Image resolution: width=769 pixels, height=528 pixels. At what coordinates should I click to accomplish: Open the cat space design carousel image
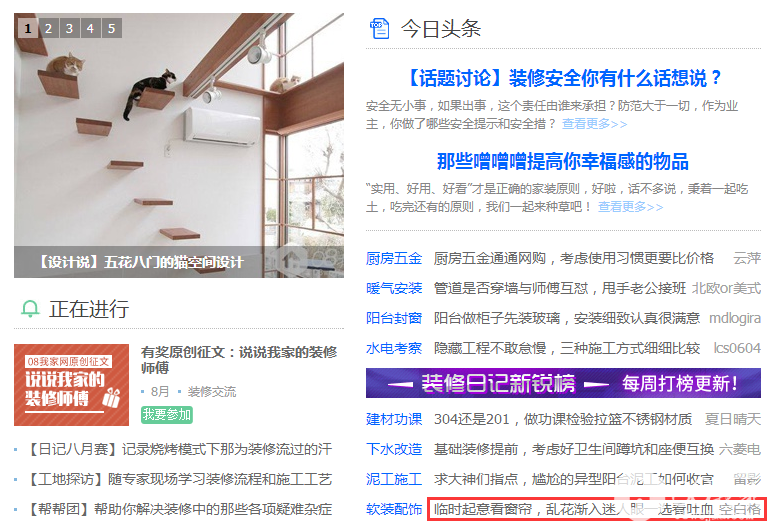179,145
